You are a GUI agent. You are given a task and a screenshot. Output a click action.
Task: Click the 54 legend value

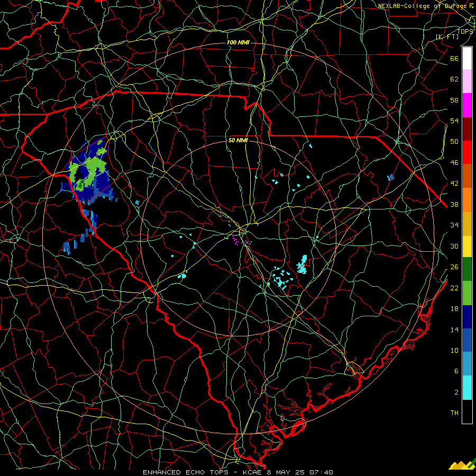[454, 121]
